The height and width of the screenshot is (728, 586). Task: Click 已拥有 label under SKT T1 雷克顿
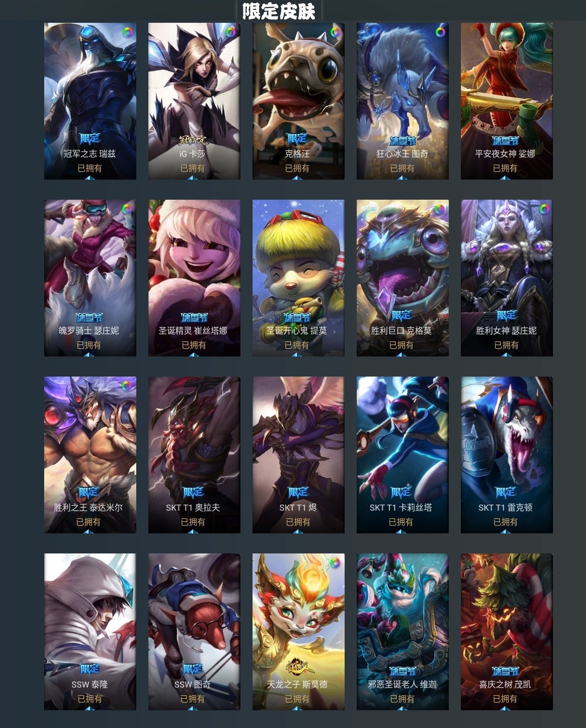[506, 522]
